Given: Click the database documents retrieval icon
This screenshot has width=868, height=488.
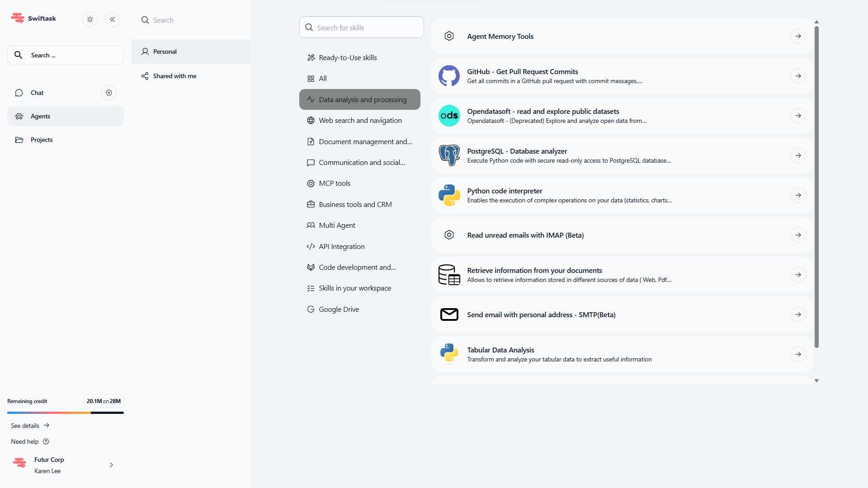Looking at the screenshot, I should pos(449,275).
